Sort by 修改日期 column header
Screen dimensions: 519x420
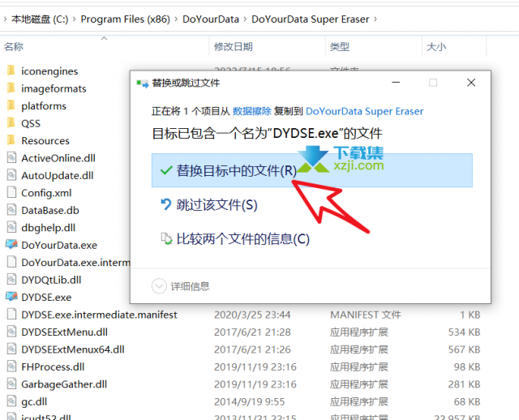234,47
